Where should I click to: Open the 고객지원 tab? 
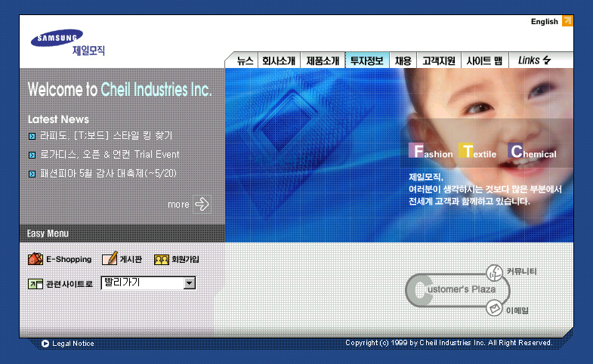coord(439,60)
